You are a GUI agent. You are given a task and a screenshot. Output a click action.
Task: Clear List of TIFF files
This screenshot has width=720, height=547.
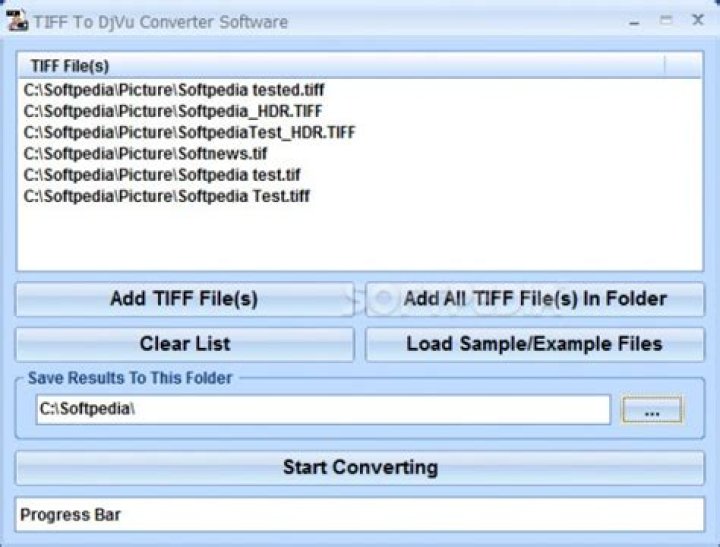(x=185, y=344)
